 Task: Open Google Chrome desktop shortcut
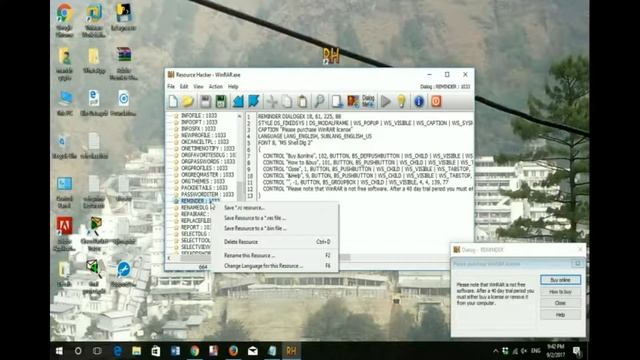coord(64,20)
